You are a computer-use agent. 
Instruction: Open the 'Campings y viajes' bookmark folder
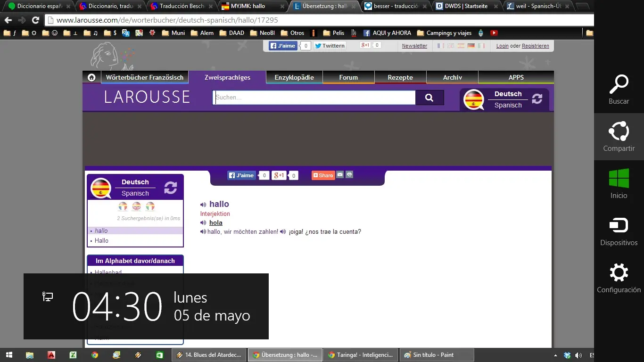(445, 33)
